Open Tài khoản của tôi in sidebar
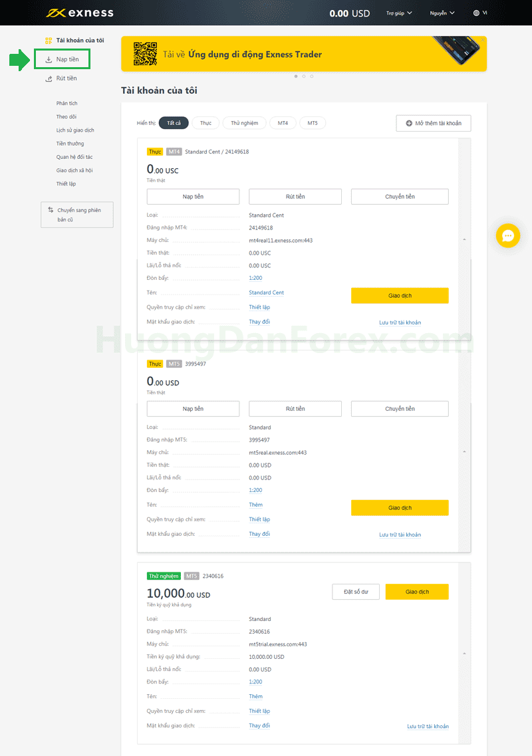The width and height of the screenshot is (532, 756). click(80, 41)
